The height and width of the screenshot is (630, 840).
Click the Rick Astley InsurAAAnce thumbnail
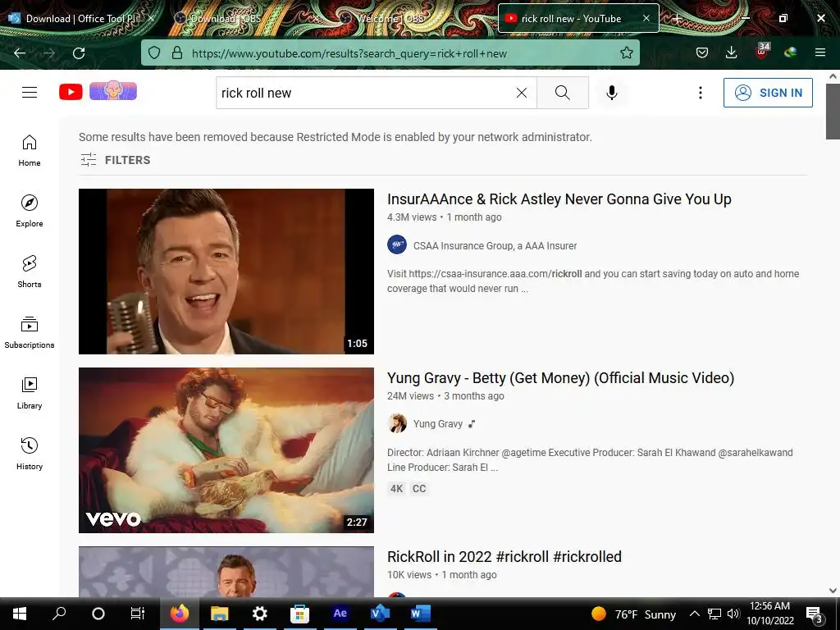pyautogui.click(x=226, y=271)
